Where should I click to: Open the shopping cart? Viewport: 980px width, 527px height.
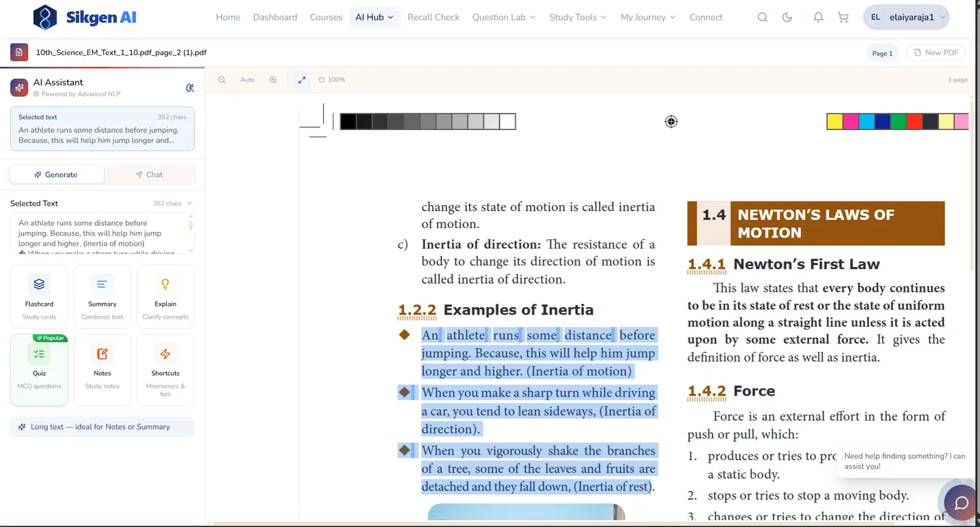pyautogui.click(x=843, y=18)
